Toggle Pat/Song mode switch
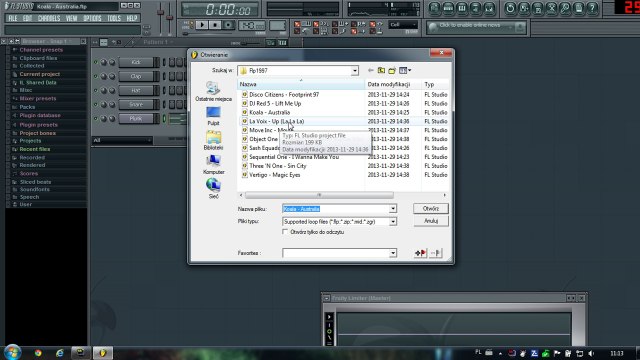The width and height of the screenshot is (640, 360). (189, 25)
